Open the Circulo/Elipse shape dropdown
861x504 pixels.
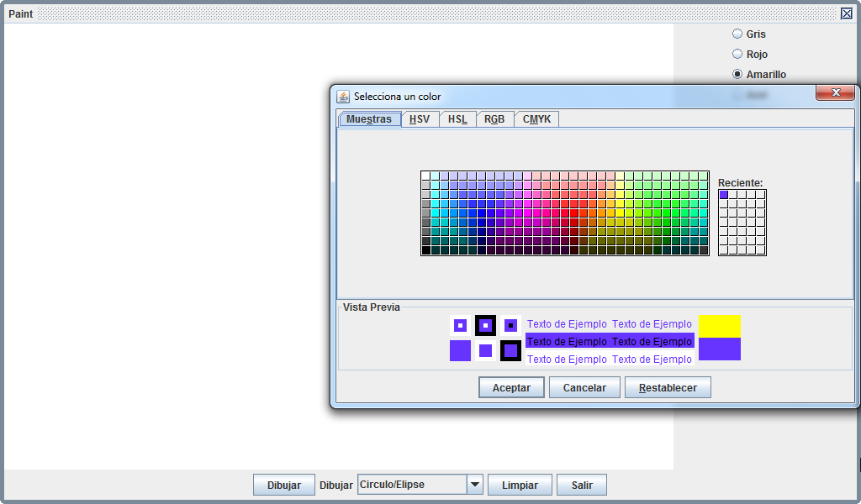(x=475, y=484)
